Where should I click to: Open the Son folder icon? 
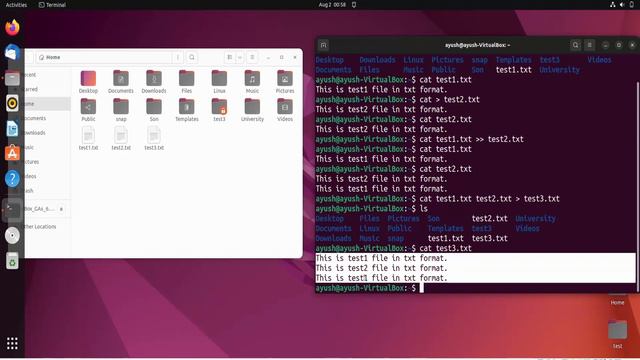[154, 107]
